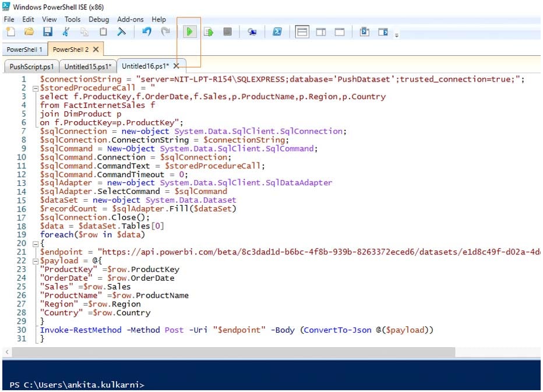Screen dimensions: 543x392
Task: Click the script pane horizontal scrollbar thumb
Action: click(x=234, y=352)
